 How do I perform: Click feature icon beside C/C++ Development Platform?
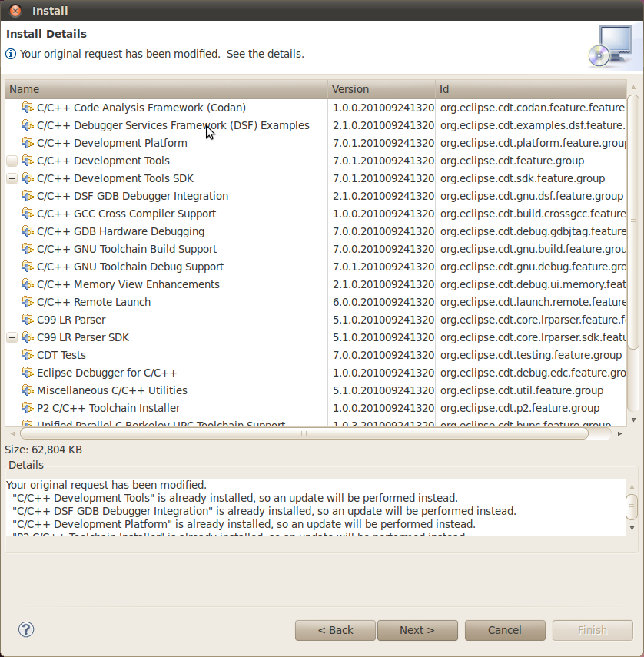point(28,143)
